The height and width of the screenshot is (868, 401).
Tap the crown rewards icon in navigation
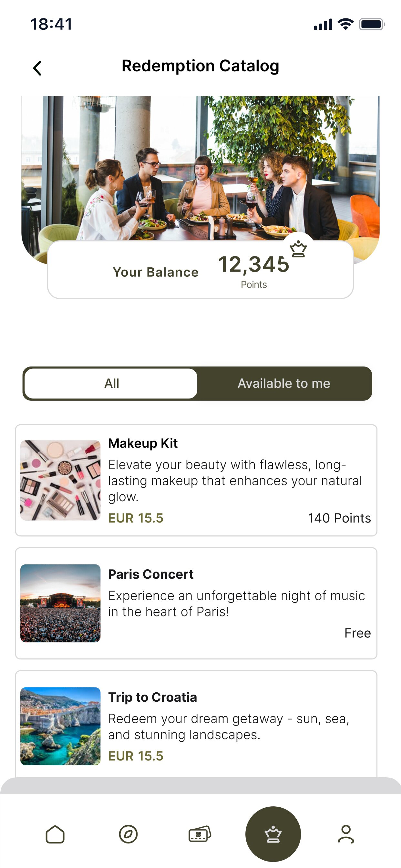(x=273, y=834)
